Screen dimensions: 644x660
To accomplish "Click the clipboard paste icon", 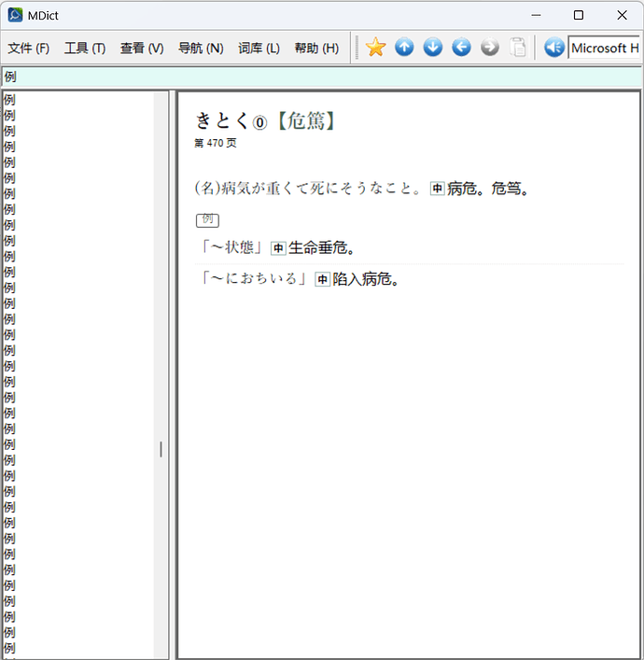I will 518,47.
